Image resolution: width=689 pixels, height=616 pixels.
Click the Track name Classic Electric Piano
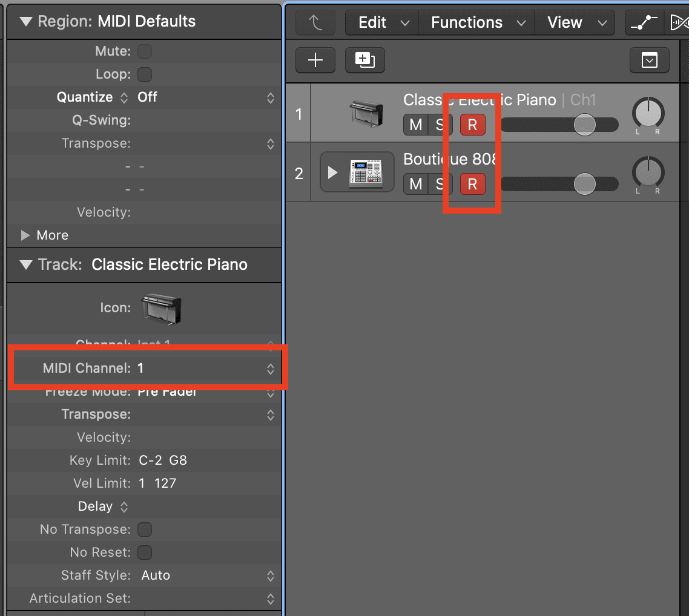[x=170, y=265]
